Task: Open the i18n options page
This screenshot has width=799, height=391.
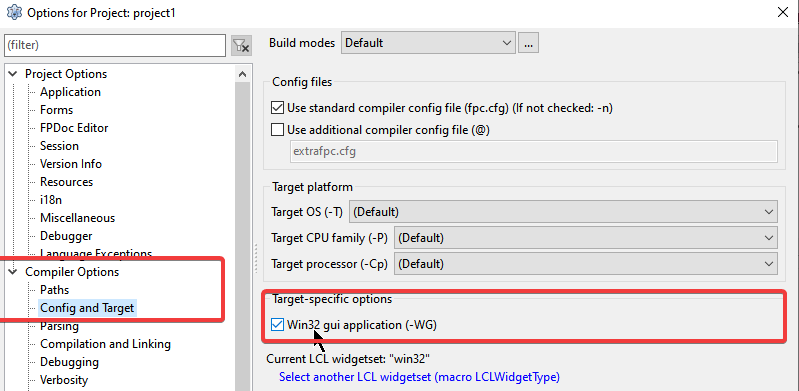Action: [x=51, y=200]
